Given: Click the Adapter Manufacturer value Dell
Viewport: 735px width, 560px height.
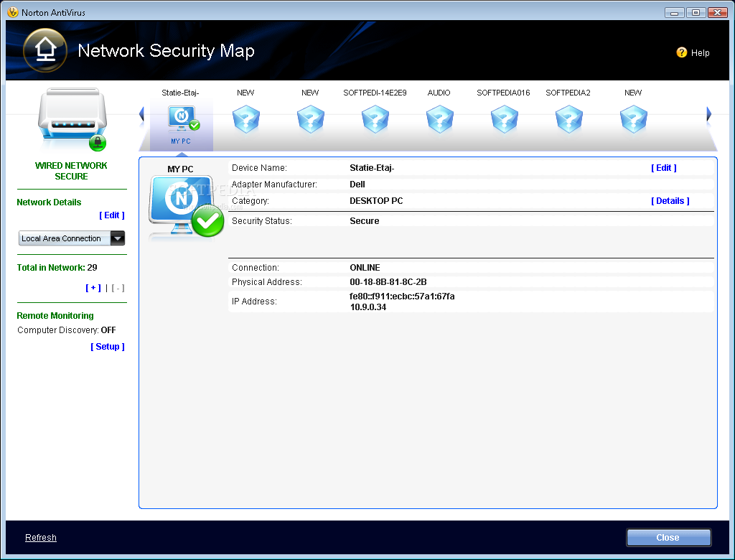Looking at the screenshot, I should (x=357, y=185).
